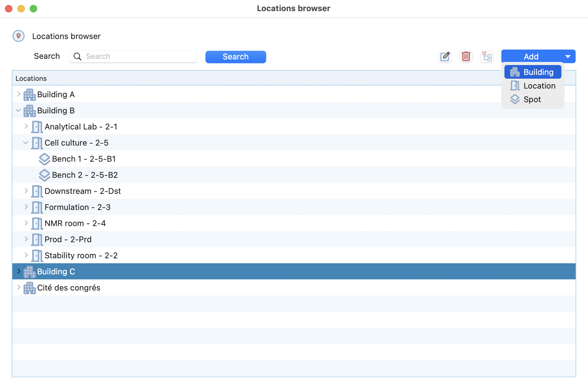This screenshot has width=588, height=389.
Task: Select the Building B row
Action: [294, 111]
